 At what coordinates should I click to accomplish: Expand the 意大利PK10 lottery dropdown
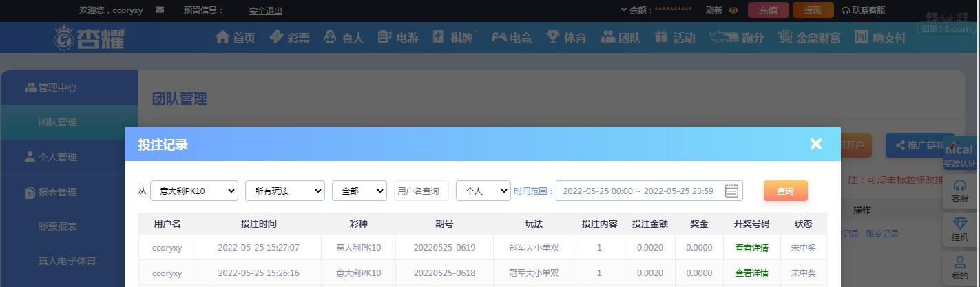pyautogui.click(x=194, y=191)
